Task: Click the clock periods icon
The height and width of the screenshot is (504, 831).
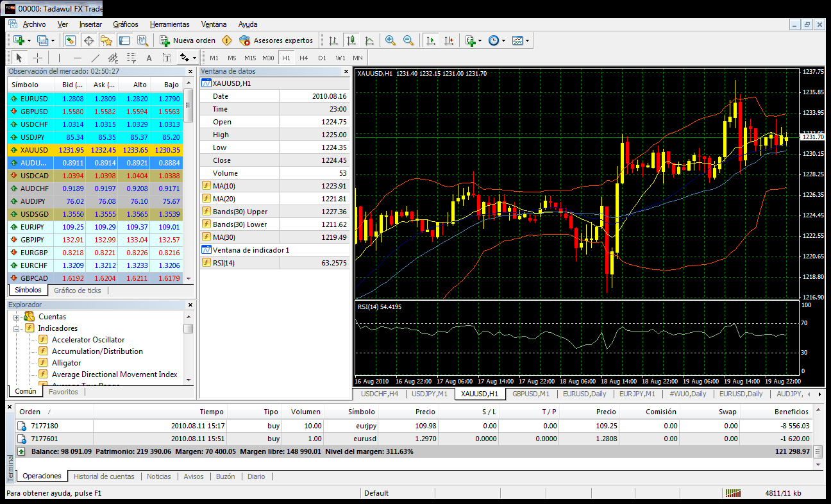Action: (x=493, y=40)
